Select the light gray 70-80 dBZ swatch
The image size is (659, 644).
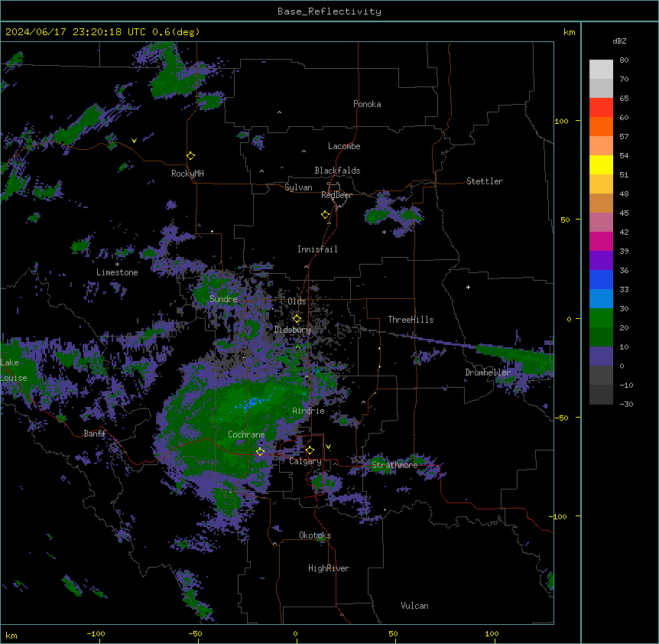tap(601, 70)
